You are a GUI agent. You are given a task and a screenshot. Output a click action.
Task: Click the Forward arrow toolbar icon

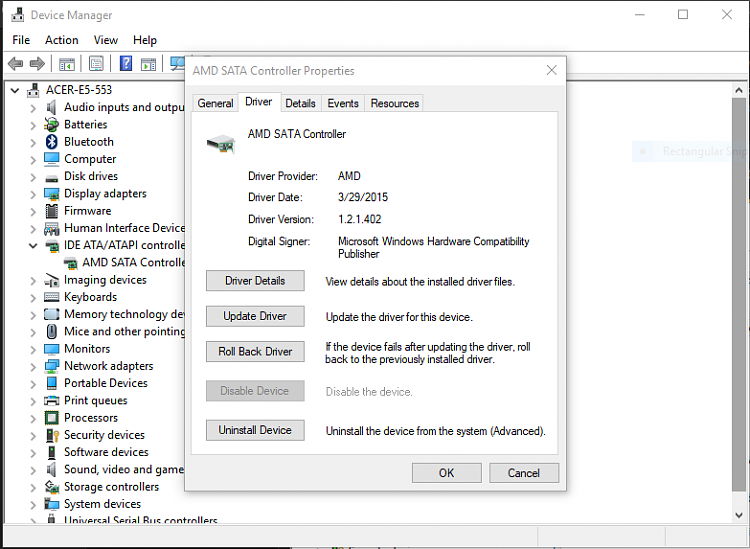click(37, 63)
